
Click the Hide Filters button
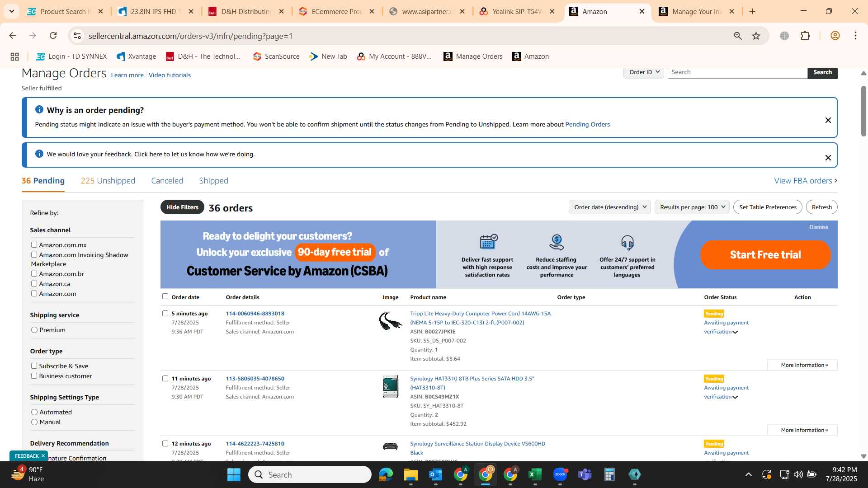tap(182, 207)
